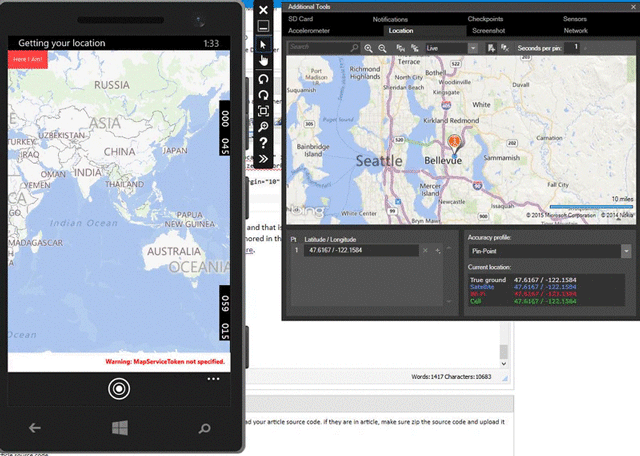This screenshot has height=456, width=640.
Task: Click the add pin plus icon beside coordinates
Action: tap(438, 251)
